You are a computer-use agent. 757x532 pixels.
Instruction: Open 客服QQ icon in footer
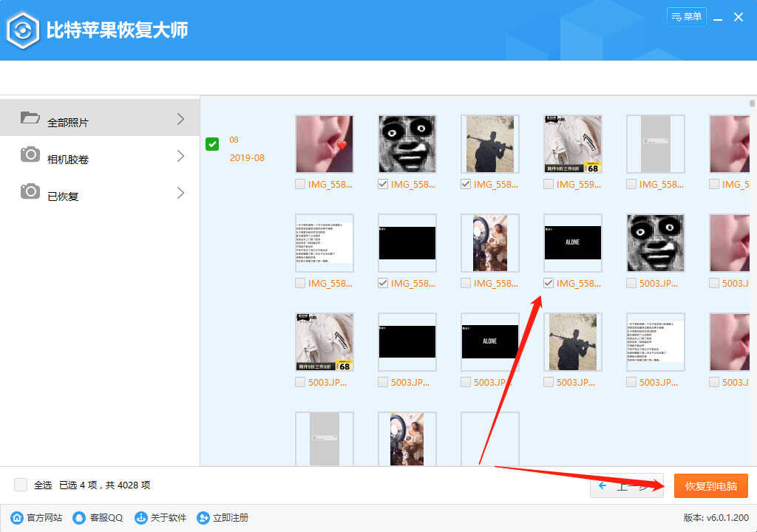(x=78, y=517)
